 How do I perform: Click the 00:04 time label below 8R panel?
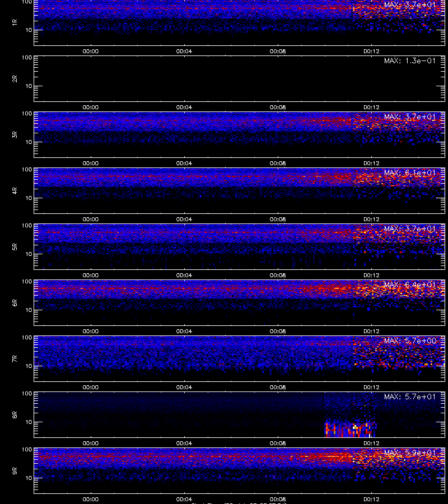pos(184,444)
